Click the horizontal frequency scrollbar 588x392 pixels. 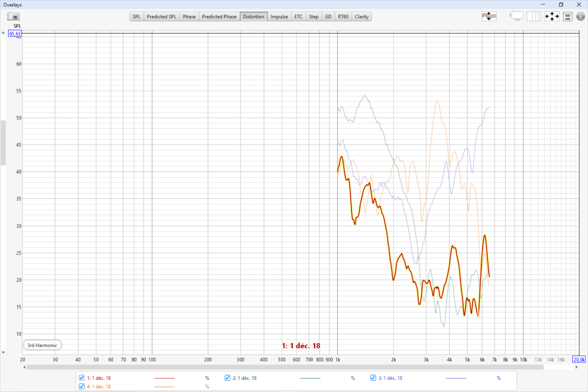coord(286,367)
